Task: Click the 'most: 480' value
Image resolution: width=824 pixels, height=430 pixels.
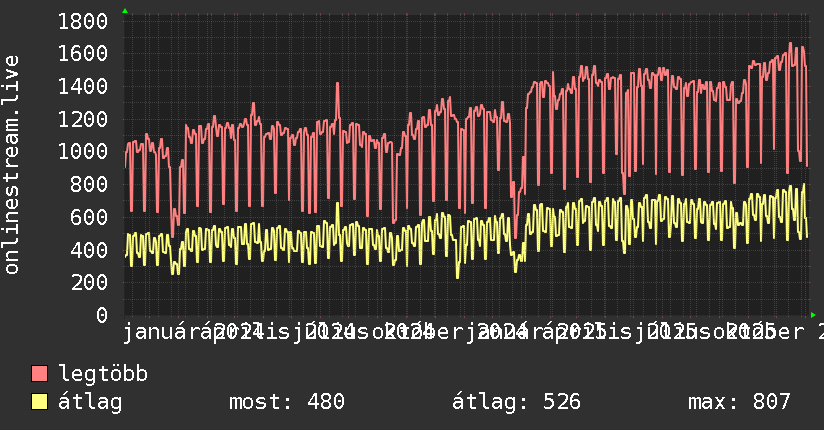Action: [x=287, y=402]
